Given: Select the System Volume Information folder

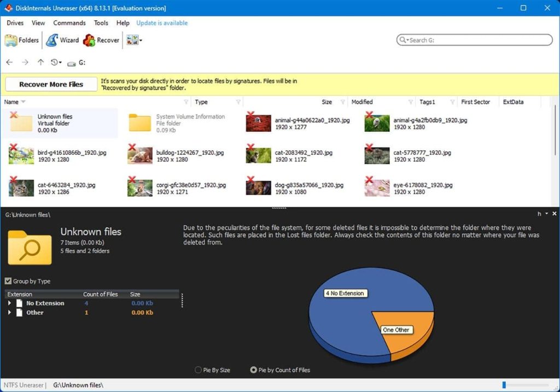Looking at the screenshot, I should 177,123.
